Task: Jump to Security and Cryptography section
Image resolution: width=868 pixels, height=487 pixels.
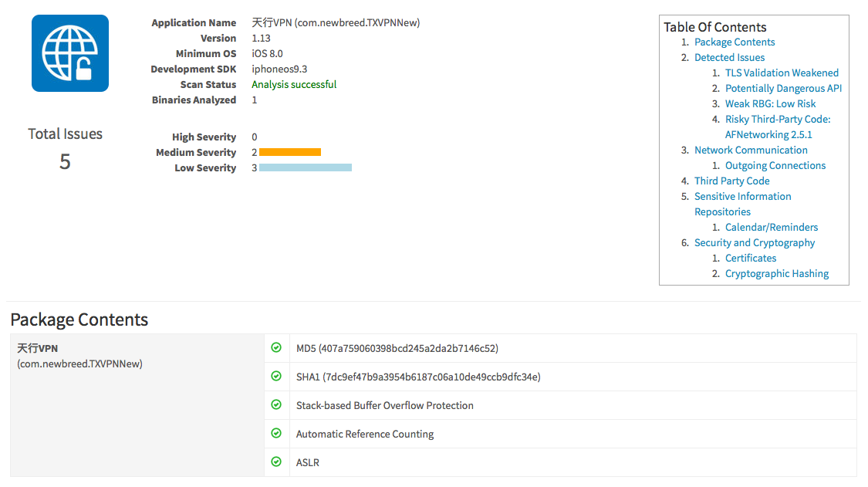Action: 755,242
